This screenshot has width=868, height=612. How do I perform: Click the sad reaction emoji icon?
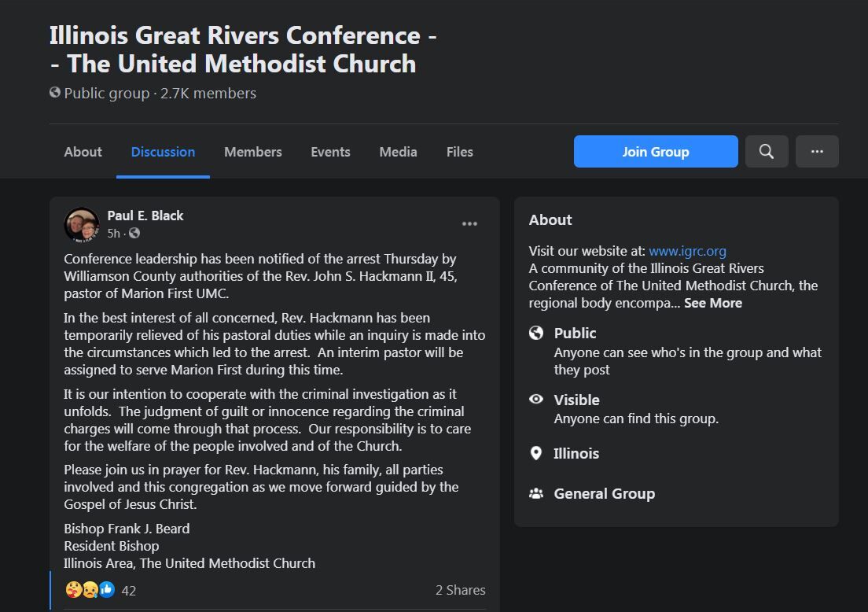(x=90, y=589)
